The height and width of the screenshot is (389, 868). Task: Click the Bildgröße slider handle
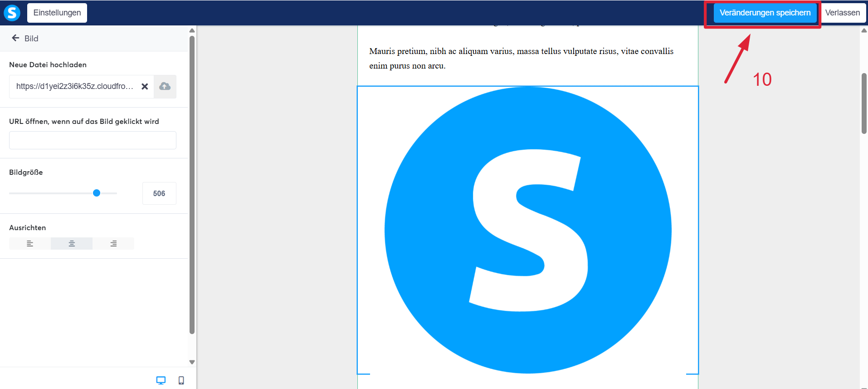pyautogui.click(x=97, y=193)
